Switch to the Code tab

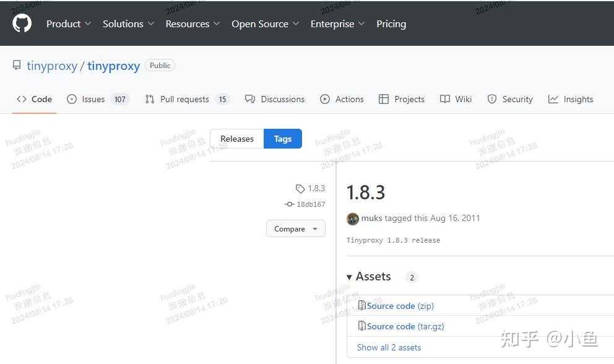(x=35, y=99)
